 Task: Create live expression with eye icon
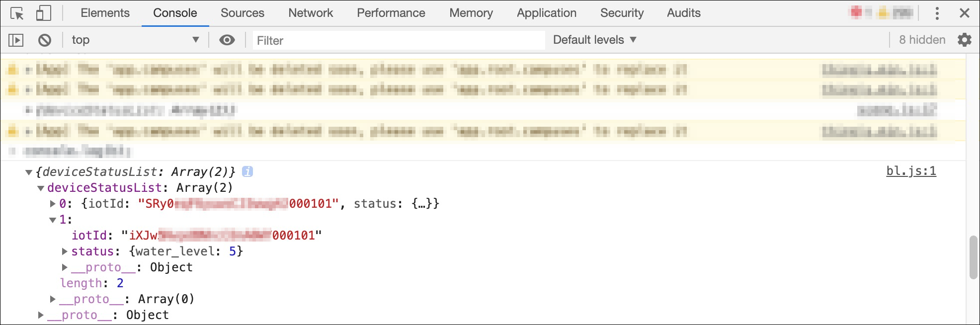(227, 40)
